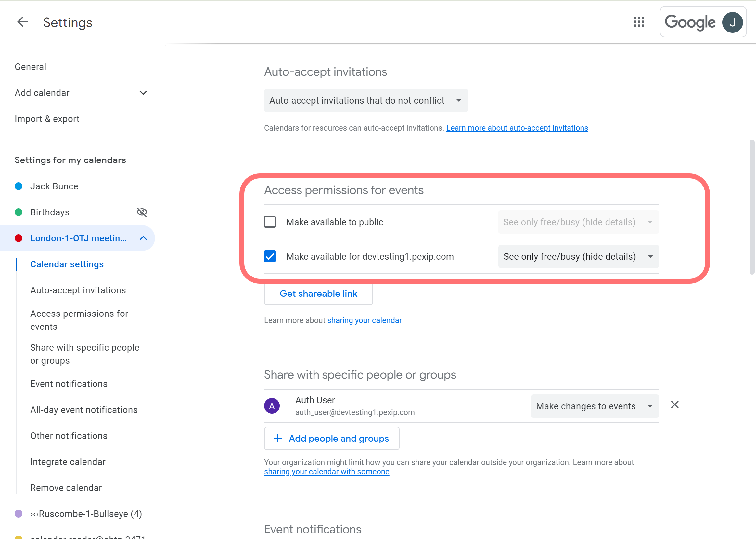Go to Event notifications in sidebar
The image size is (756, 539).
69,384
